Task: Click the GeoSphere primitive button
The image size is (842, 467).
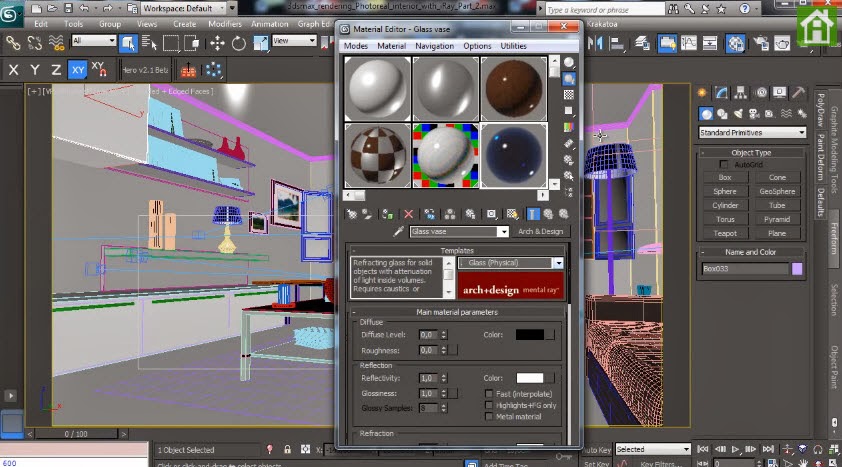Action: (777, 192)
